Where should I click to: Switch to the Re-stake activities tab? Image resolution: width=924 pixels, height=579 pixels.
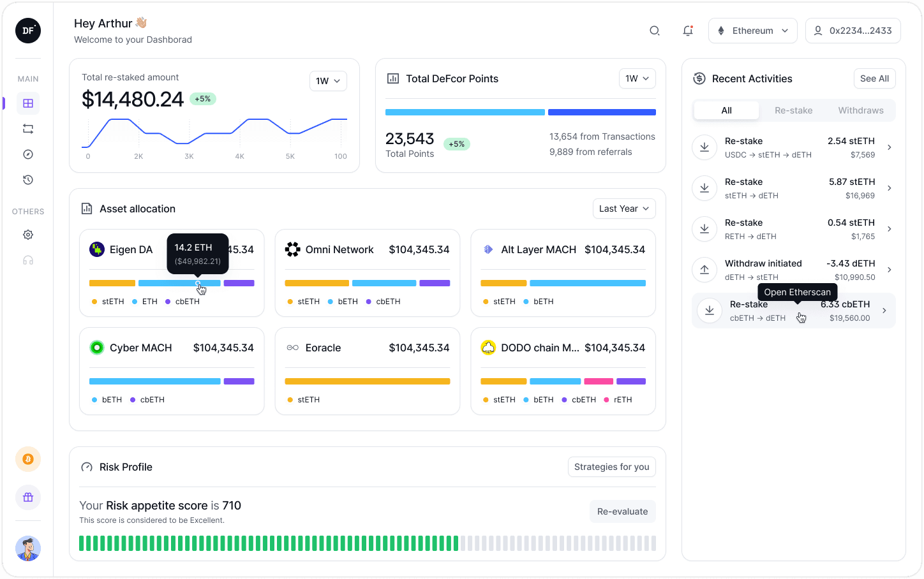pos(793,110)
